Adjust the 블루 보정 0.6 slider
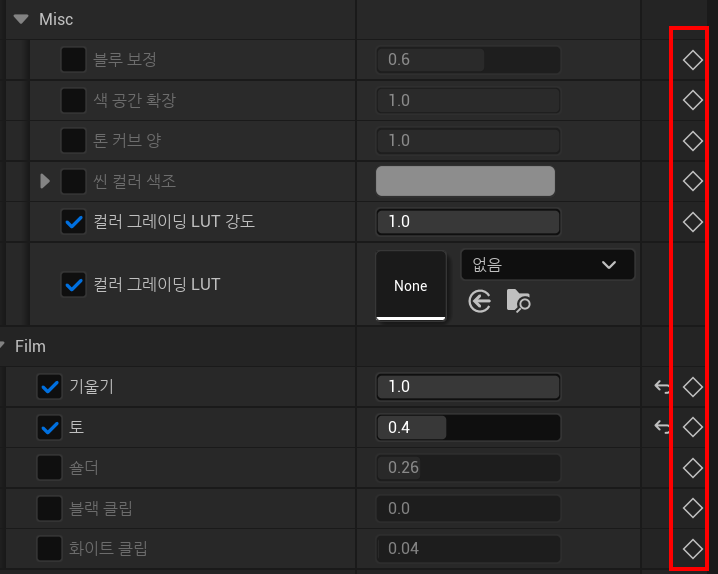The width and height of the screenshot is (718, 574). click(x=468, y=60)
